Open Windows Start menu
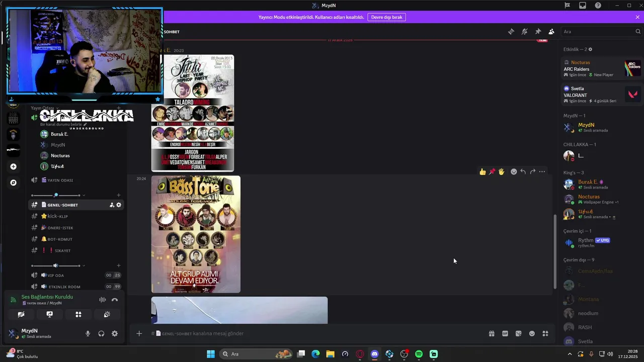644x362 pixels. (x=211, y=354)
